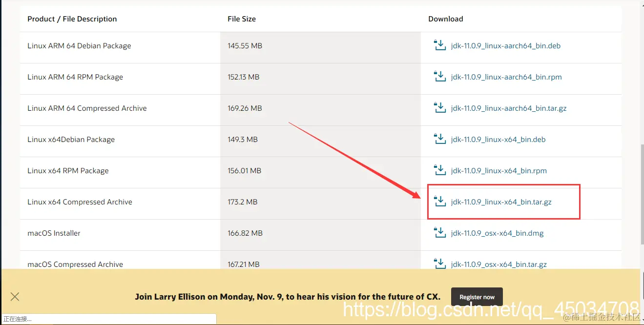
Task: Select the 152.13 MB file size
Action: 243,77
